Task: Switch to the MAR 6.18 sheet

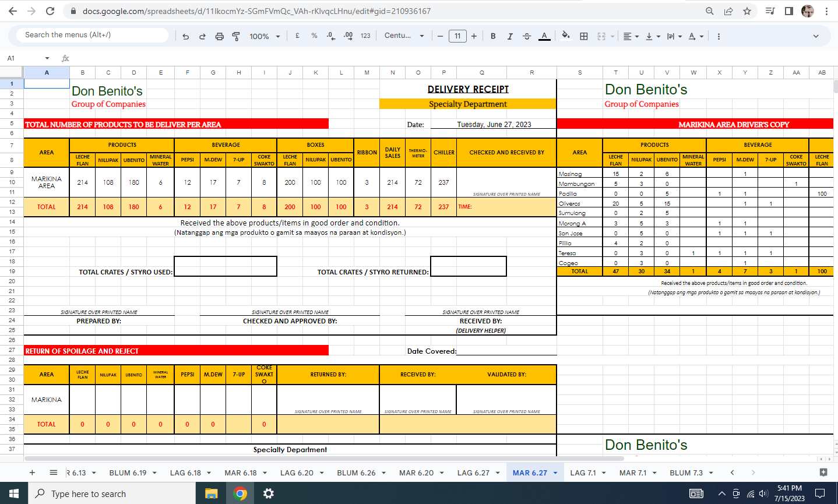Action: [x=241, y=473]
